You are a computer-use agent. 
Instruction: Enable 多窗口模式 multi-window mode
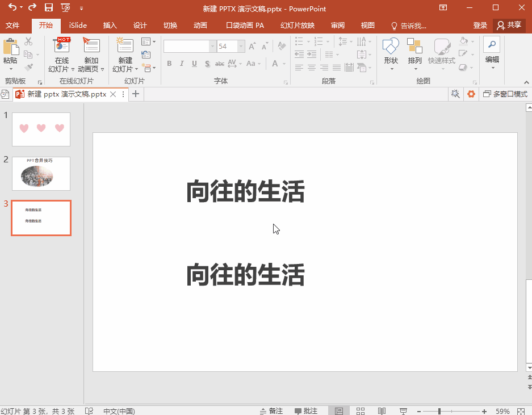[x=505, y=94]
